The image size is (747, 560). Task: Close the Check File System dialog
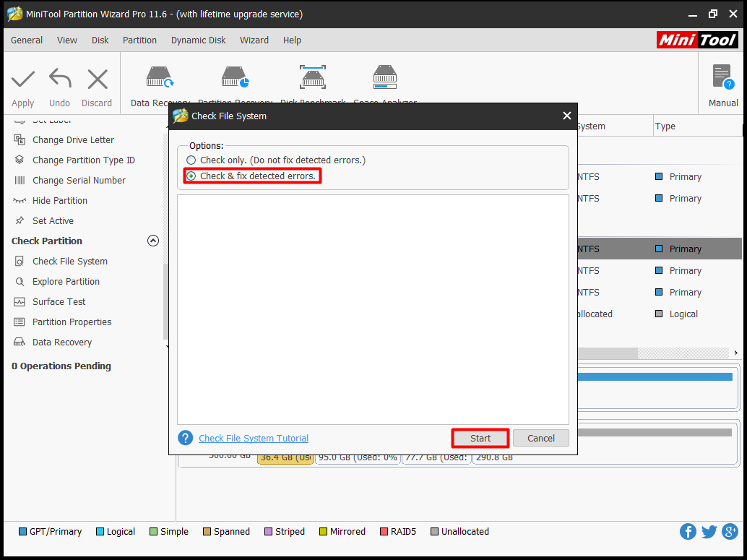(567, 116)
